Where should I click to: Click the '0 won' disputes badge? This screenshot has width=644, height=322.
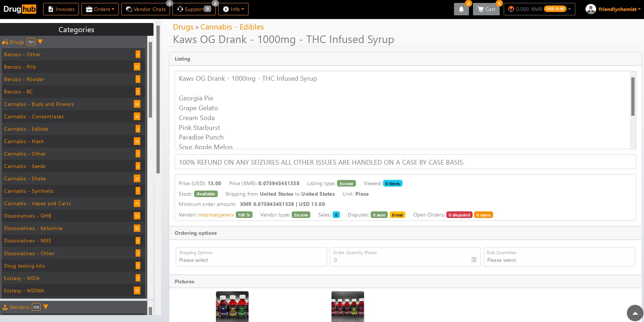379,215
